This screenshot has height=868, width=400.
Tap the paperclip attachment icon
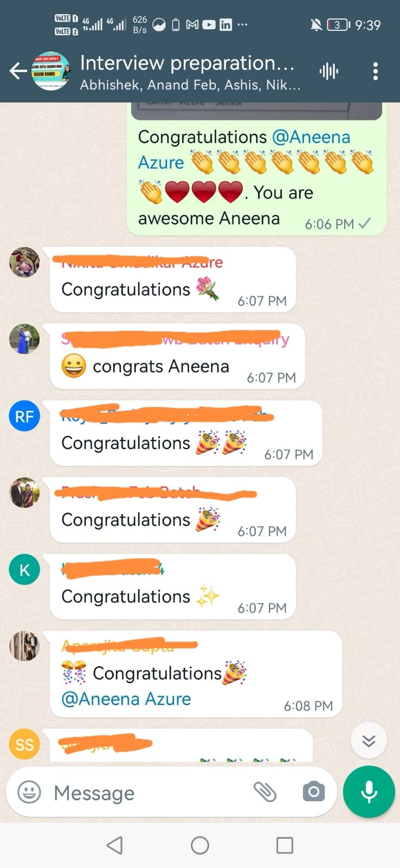265,792
